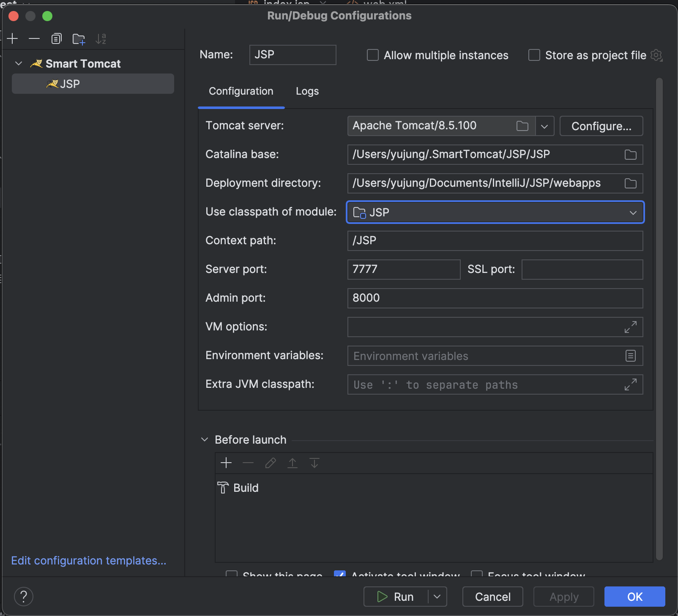Click the Smart Tomcat cat icon in the tree
This screenshot has height=616, width=678.
click(36, 64)
